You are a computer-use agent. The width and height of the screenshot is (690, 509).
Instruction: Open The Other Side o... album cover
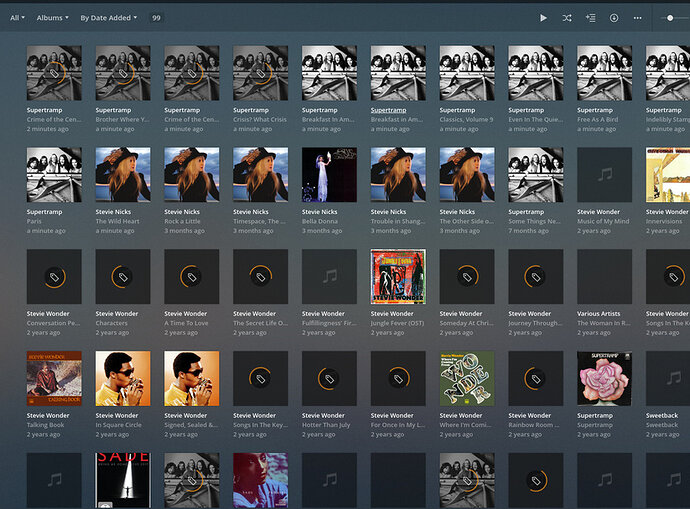[467, 175]
